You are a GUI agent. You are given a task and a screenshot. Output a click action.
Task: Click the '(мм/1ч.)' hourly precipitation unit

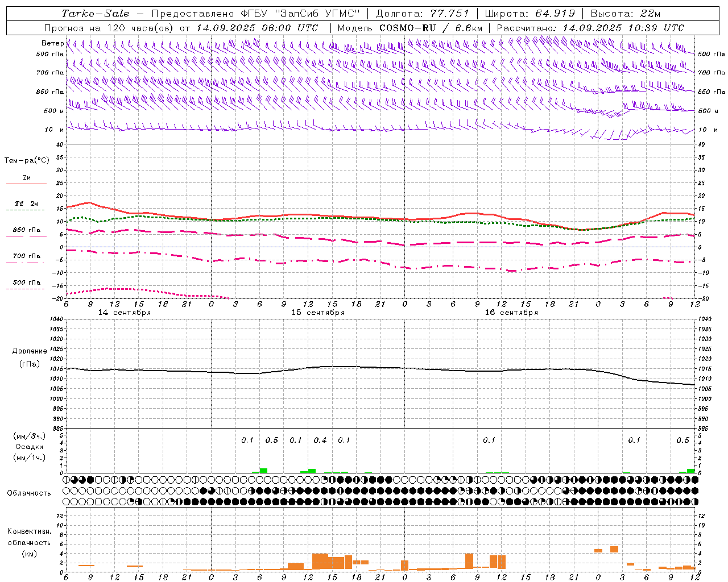coord(30,458)
